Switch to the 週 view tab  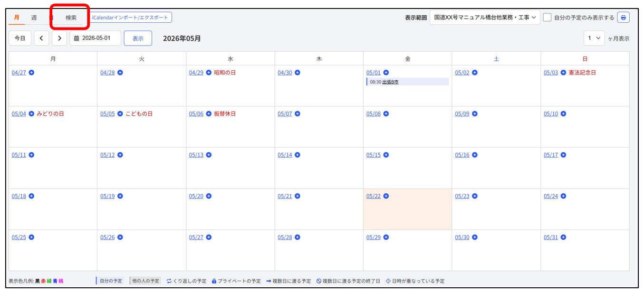pos(34,18)
